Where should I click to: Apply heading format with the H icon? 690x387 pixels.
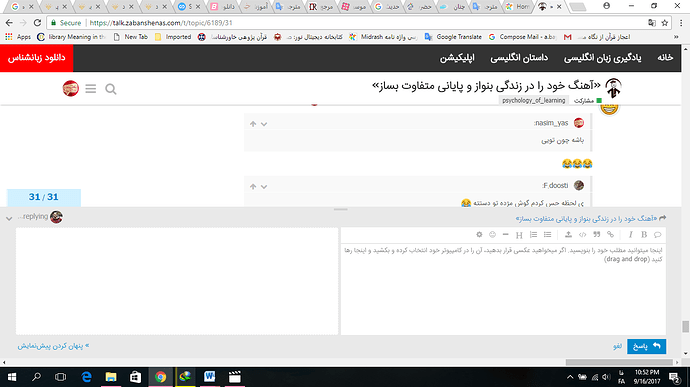(x=519, y=235)
